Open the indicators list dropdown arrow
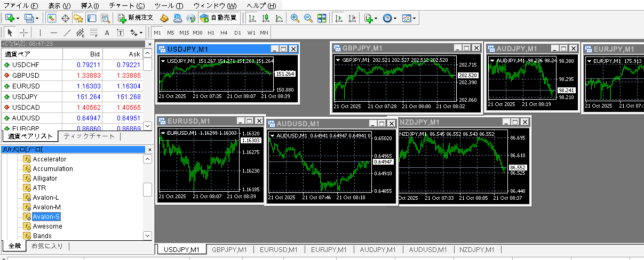The height and width of the screenshot is (260, 644). pos(376,18)
